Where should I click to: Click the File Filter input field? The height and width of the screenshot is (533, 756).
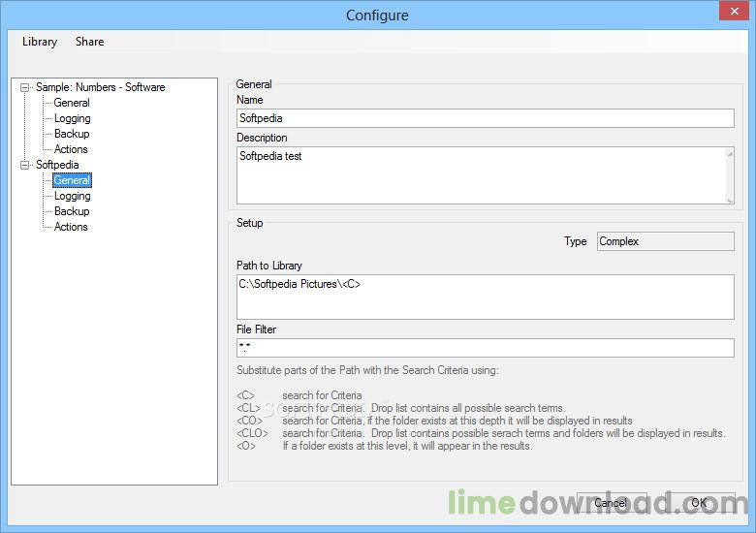pos(485,348)
